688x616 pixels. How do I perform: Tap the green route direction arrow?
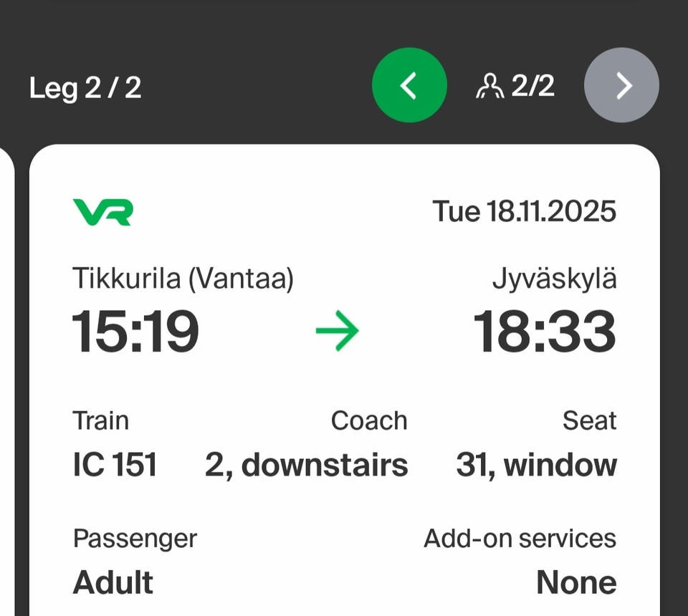[x=337, y=332]
